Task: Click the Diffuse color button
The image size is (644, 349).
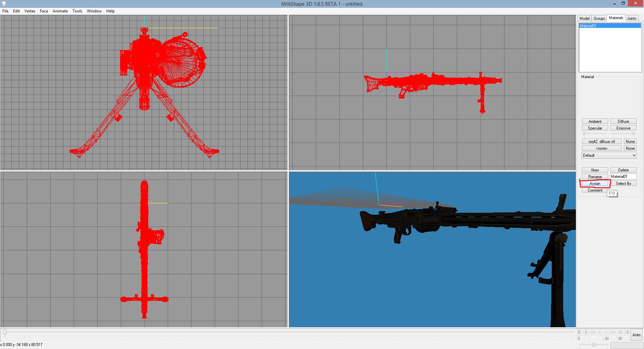Action: (x=624, y=121)
